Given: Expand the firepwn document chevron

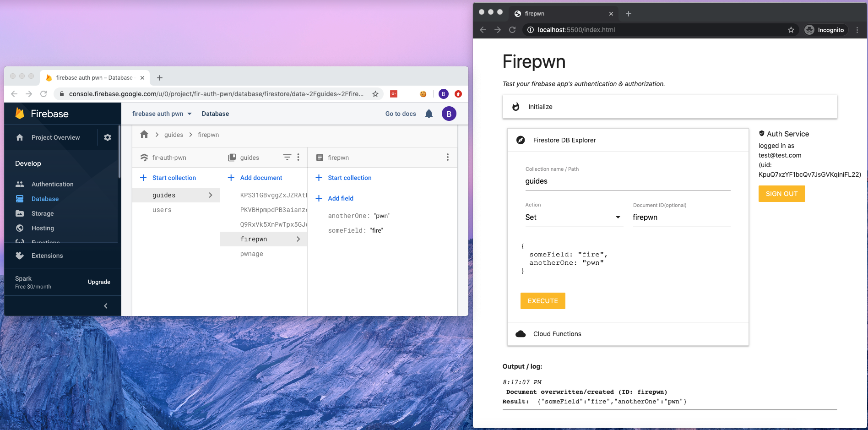Looking at the screenshot, I should click(298, 239).
